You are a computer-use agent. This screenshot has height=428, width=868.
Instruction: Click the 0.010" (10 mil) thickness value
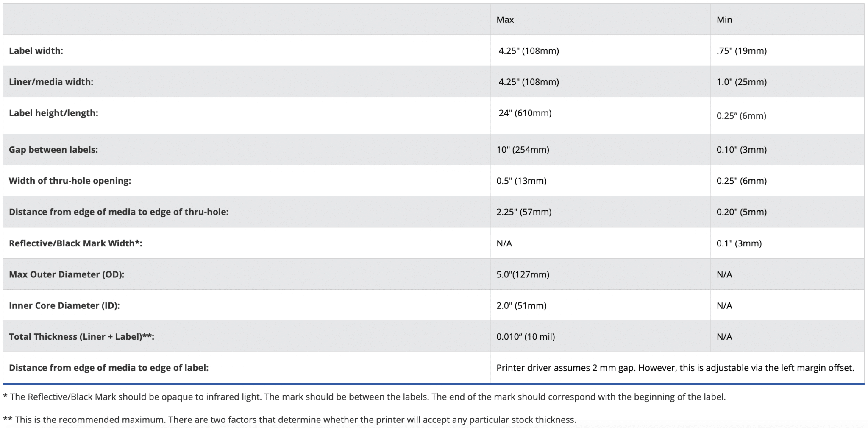coord(526,337)
